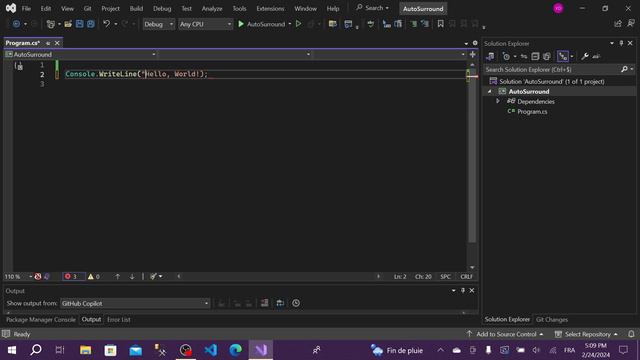Click Collapse All icon in Solution Explorer
This screenshot has width=640, height=360.
click(535, 56)
